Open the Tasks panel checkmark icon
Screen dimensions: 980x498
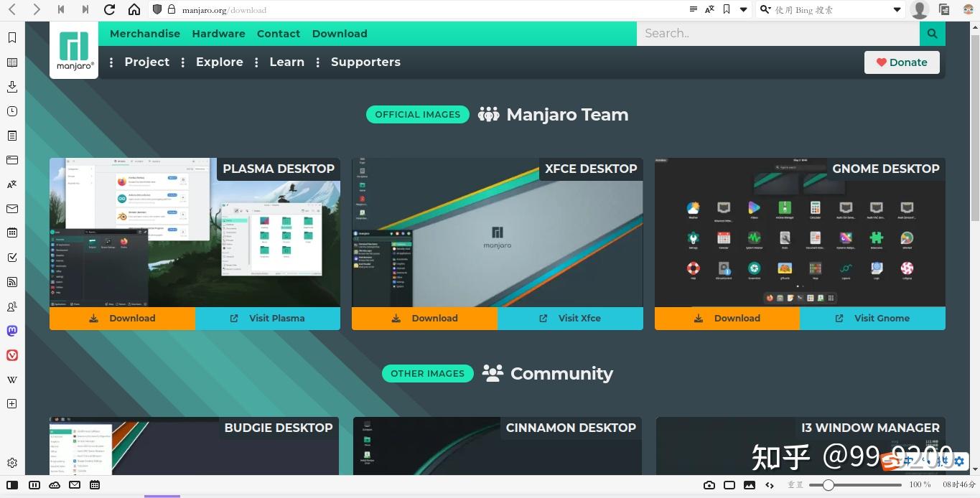(x=12, y=258)
